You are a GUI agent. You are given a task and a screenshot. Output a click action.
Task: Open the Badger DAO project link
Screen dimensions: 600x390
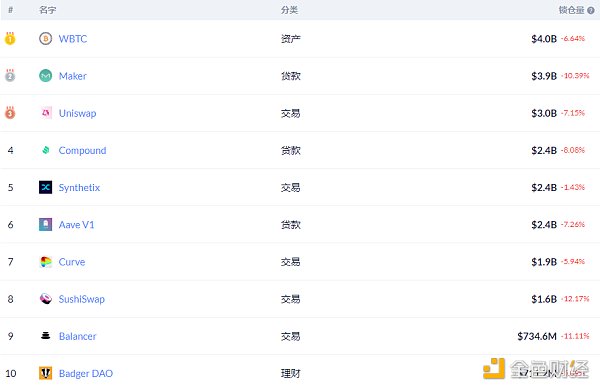point(86,373)
